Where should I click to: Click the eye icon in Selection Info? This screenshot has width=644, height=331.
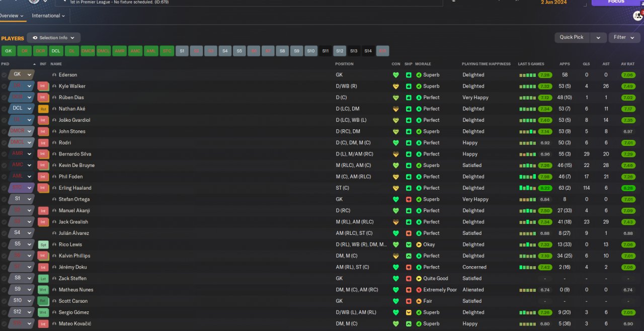click(x=35, y=38)
